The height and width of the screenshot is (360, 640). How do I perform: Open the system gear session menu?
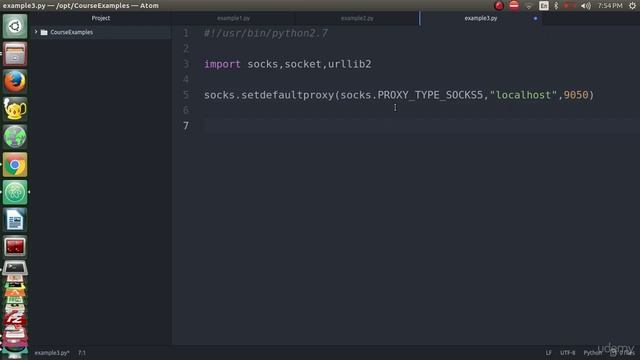(632, 6)
